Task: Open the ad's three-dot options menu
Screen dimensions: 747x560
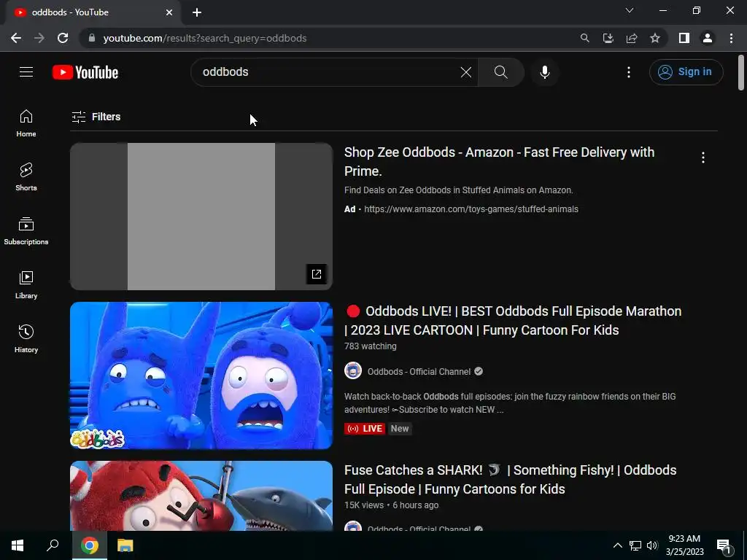Action: (x=703, y=157)
